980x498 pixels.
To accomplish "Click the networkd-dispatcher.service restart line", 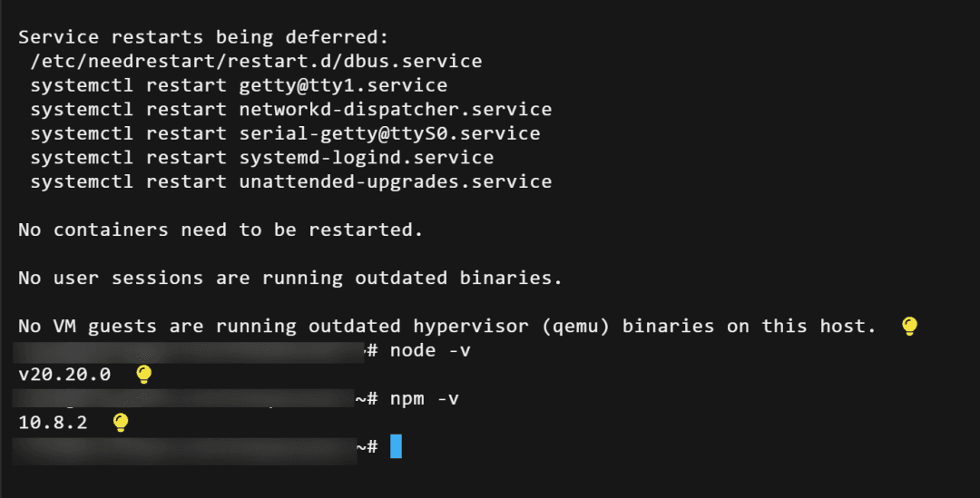I will [290, 110].
